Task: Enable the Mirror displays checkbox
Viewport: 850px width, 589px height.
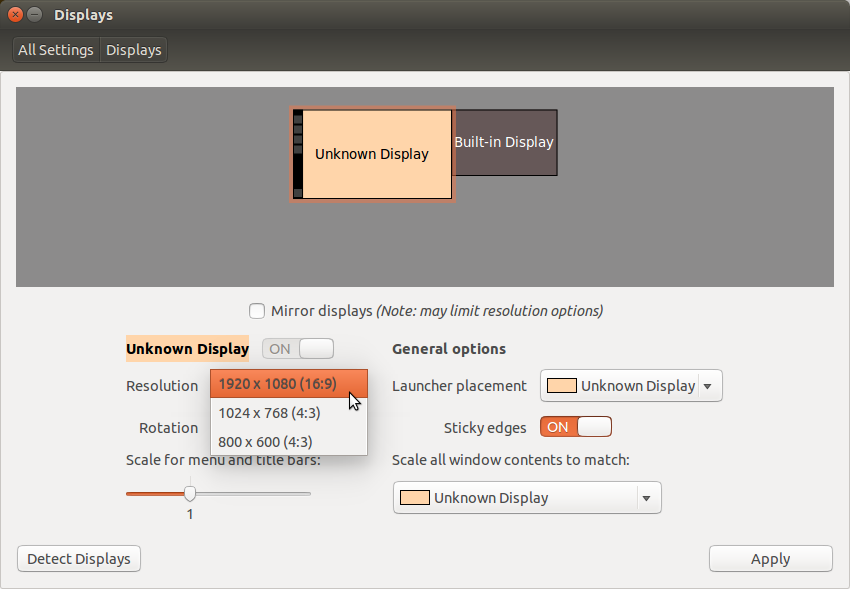Action: click(257, 311)
